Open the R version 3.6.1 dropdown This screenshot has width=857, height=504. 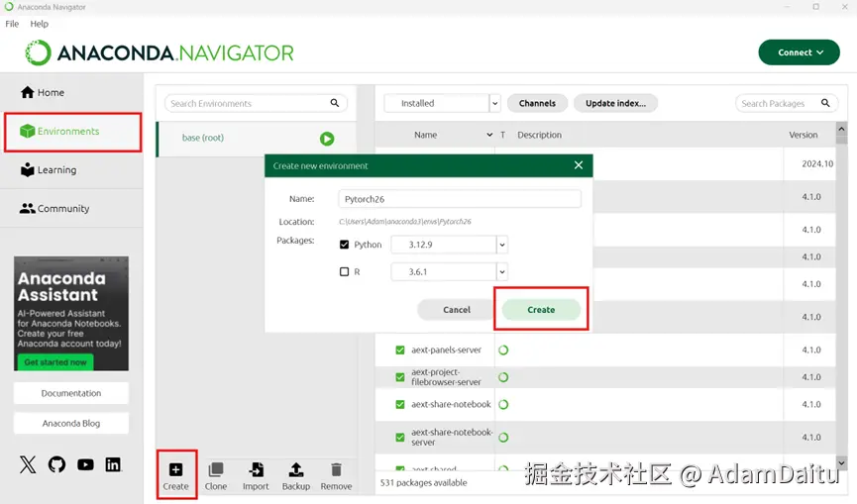(449, 271)
